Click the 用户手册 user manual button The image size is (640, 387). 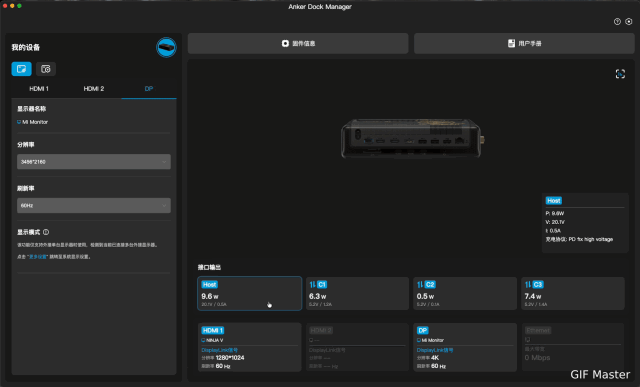(524, 43)
